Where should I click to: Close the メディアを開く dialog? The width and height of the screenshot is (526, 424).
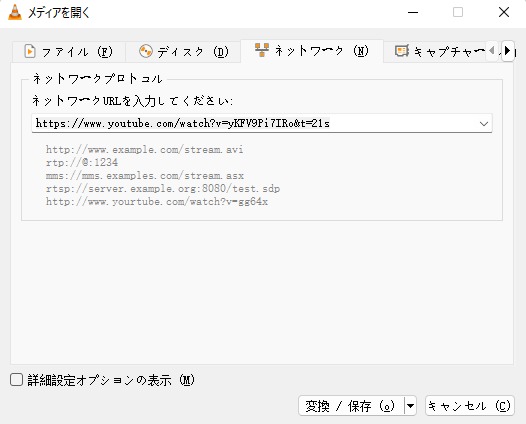(x=504, y=12)
